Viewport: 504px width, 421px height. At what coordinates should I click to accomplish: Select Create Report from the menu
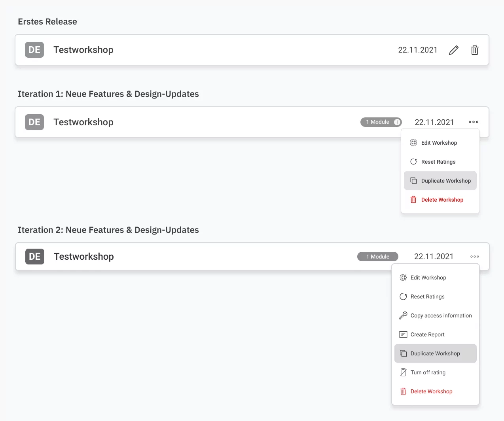tap(428, 334)
